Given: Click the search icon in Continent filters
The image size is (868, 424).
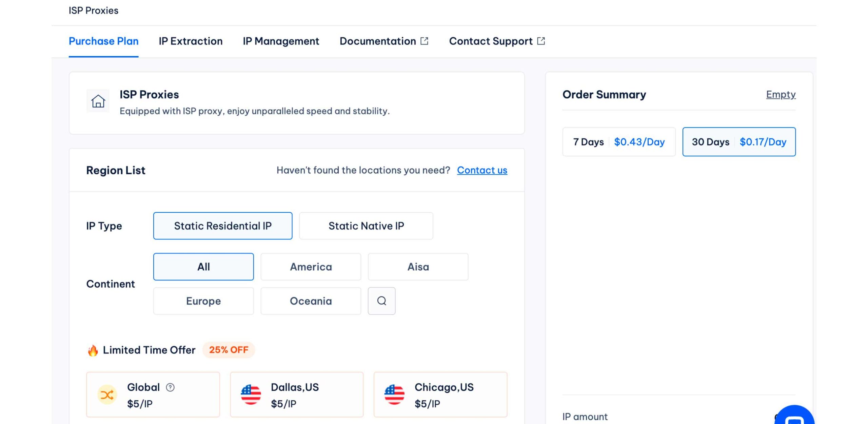Looking at the screenshot, I should pos(381,301).
